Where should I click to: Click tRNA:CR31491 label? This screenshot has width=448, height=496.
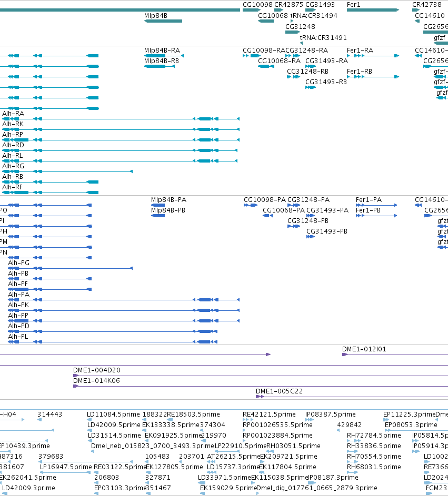(323, 38)
